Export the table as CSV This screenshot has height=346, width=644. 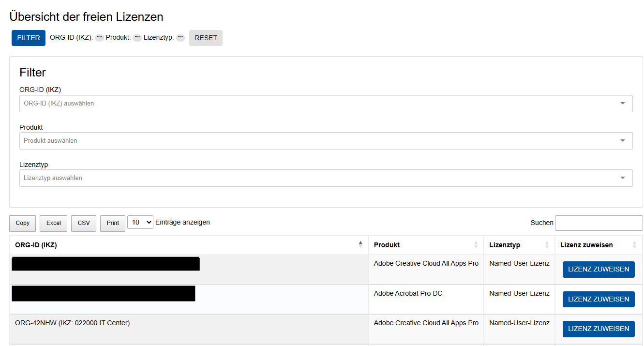pos(84,223)
